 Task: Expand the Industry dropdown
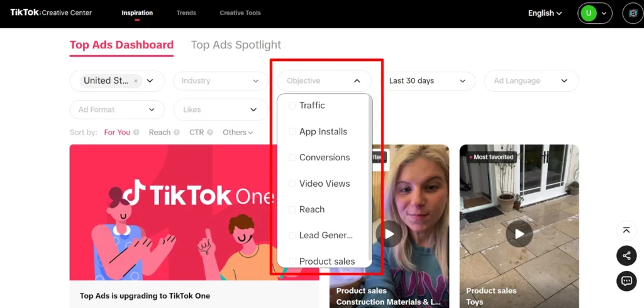(220, 81)
